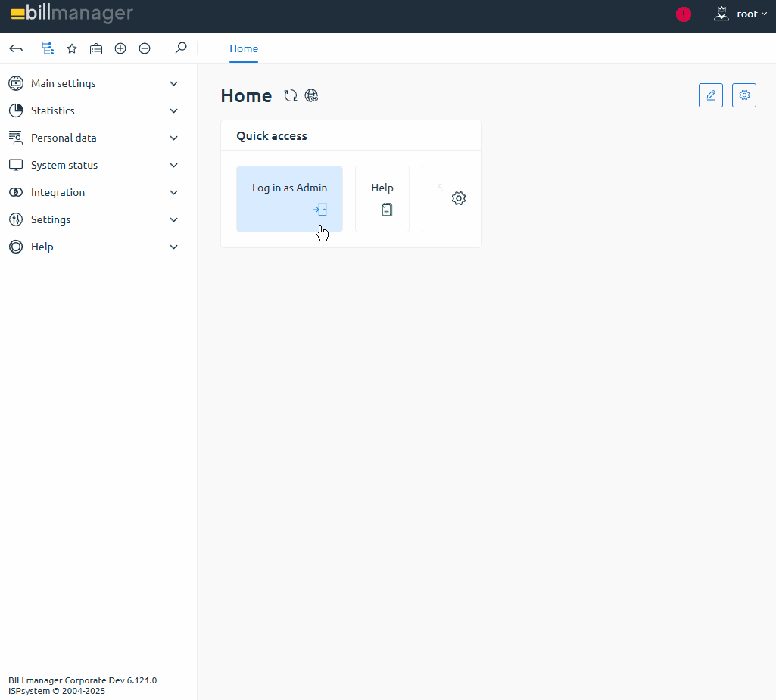Click the collapse all minus icon
Viewport: 776px width, 700px height.
145,48
